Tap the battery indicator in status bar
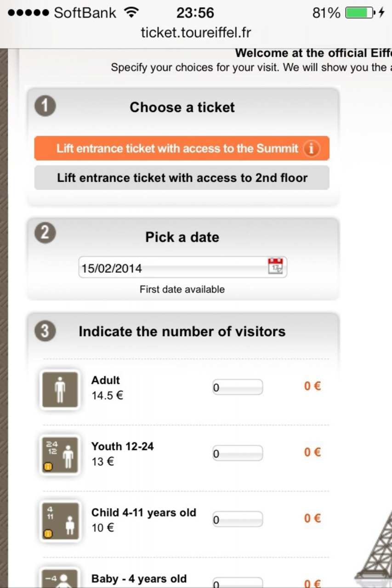392x588 pixels. (x=359, y=13)
